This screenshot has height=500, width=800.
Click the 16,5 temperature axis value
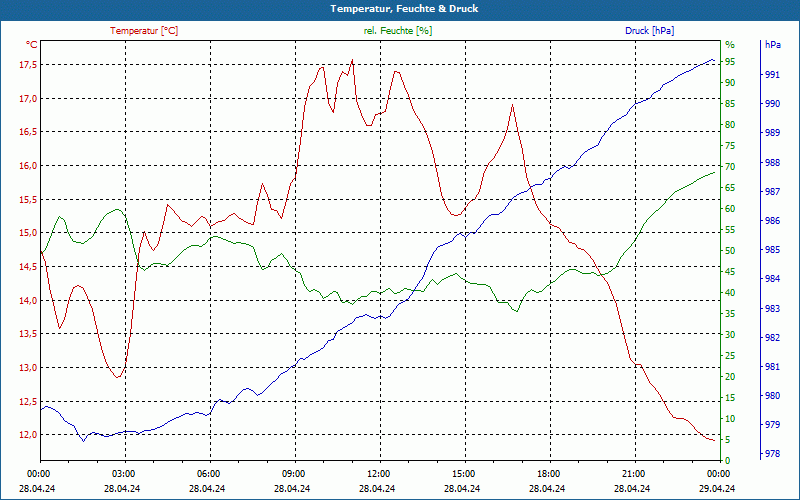[x=28, y=132]
